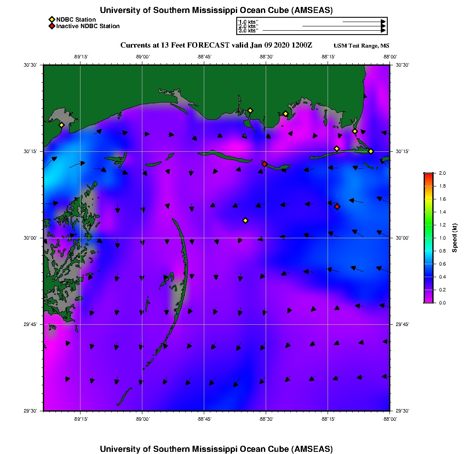
Task: Select the red inactive station offshore near 88°15'
Action: click(337, 207)
